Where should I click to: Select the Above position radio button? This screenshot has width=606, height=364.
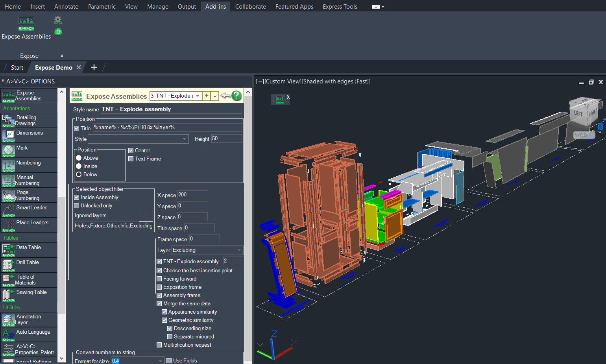pyautogui.click(x=79, y=158)
